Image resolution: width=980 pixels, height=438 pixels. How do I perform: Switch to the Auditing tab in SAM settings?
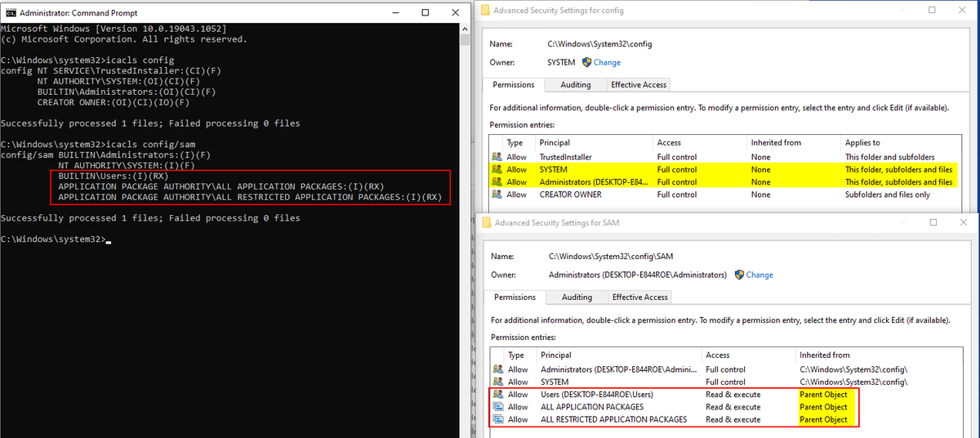(x=577, y=297)
